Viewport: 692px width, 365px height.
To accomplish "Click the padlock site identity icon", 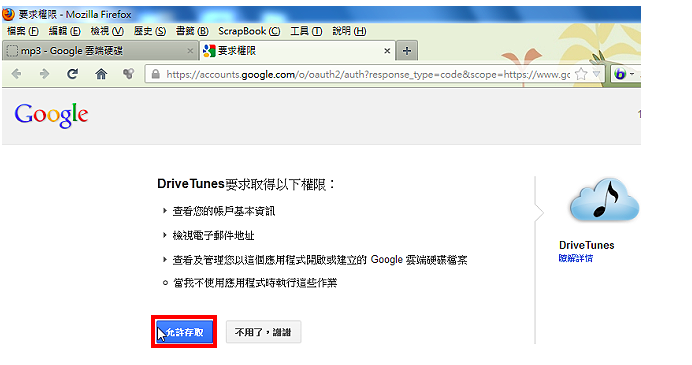I will (x=155, y=74).
